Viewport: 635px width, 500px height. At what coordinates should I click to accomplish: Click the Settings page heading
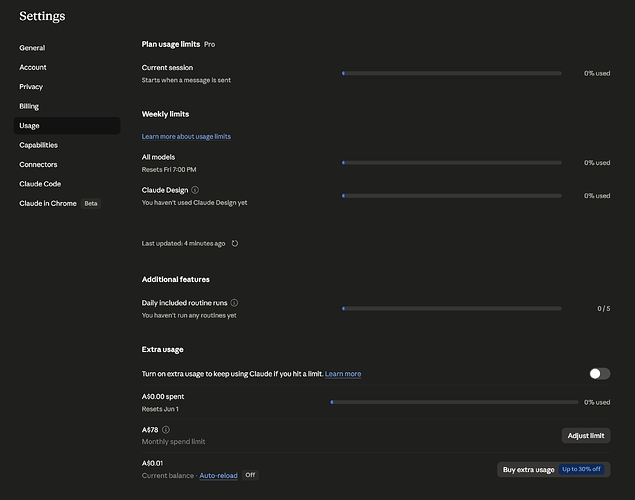tap(42, 16)
